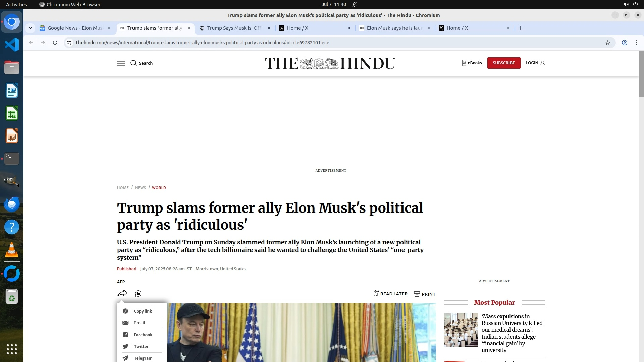Launch Visual Studio Code from the dock
Screen dimensions: 644x362
(12, 45)
